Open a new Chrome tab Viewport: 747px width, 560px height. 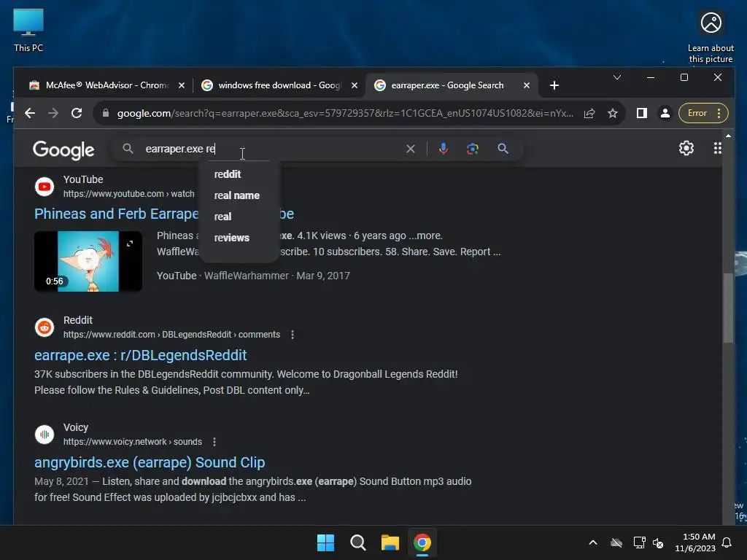pyautogui.click(x=554, y=85)
